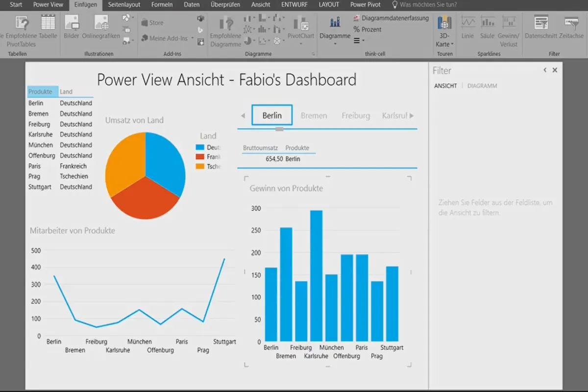Open the column chart type dropdown
588x392 pixels.
pyautogui.click(x=255, y=18)
